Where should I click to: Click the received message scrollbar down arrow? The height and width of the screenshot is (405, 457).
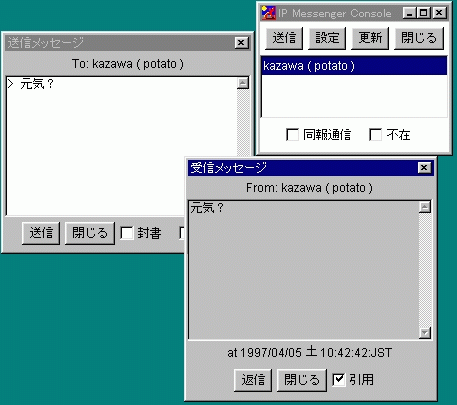click(x=425, y=333)
